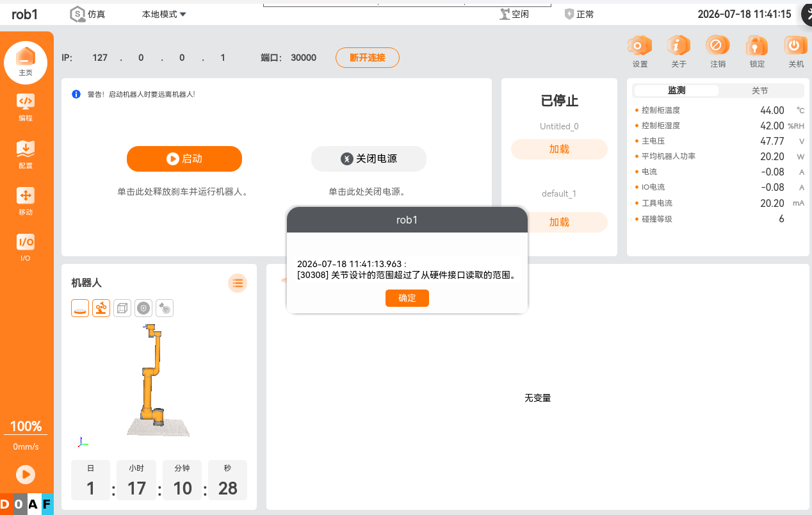Click the IO电流 row
The width and height of the screenshot is (812, 515).
pyautogui.click(x=719, y=187)
